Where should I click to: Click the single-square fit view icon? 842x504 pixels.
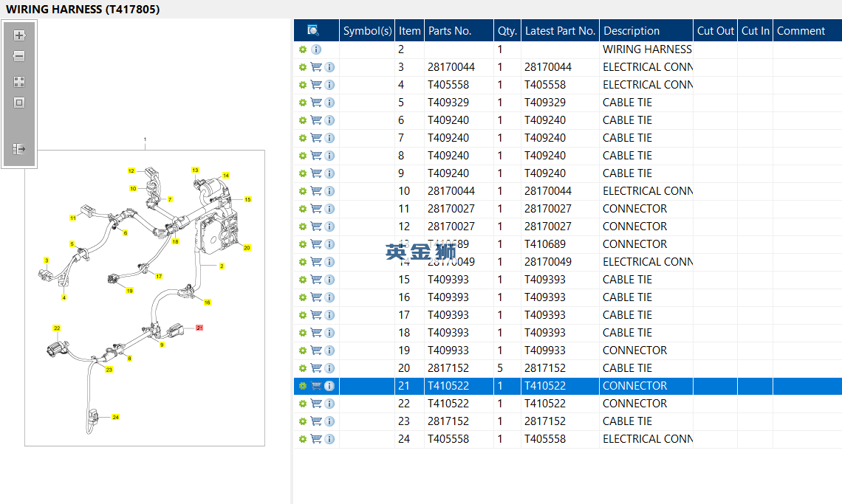point(19,103)
